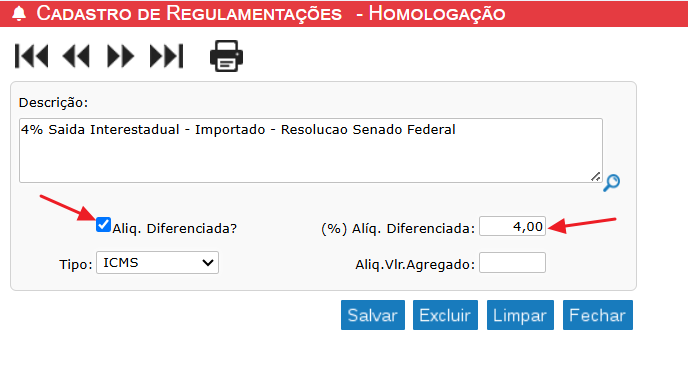Viewport: 688px width, 381px height.
Task: Focus the Aliq.Vlr.Agregado input field
Action: coord(512,262)
